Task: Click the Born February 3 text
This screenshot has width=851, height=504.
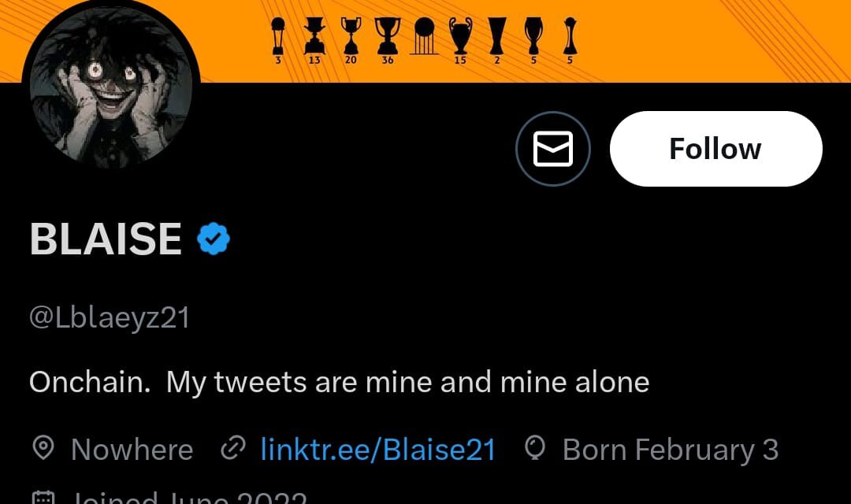Action: (670, 450)
